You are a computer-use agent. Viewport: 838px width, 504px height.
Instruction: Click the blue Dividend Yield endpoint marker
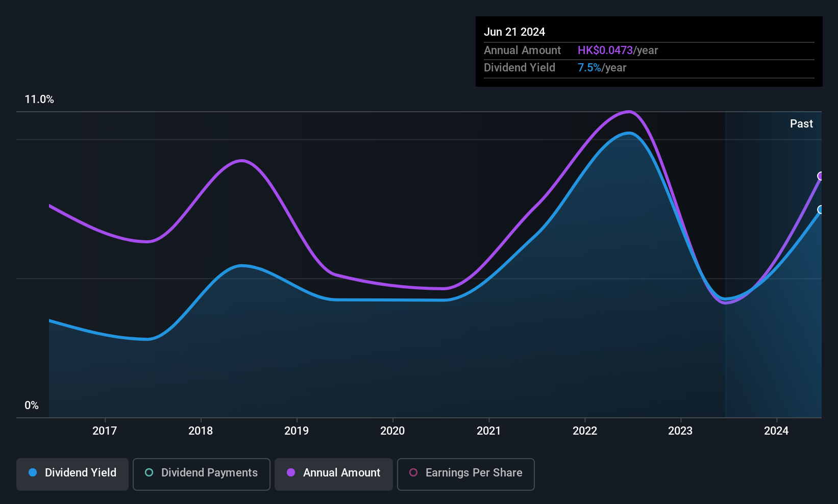point(821,210)
